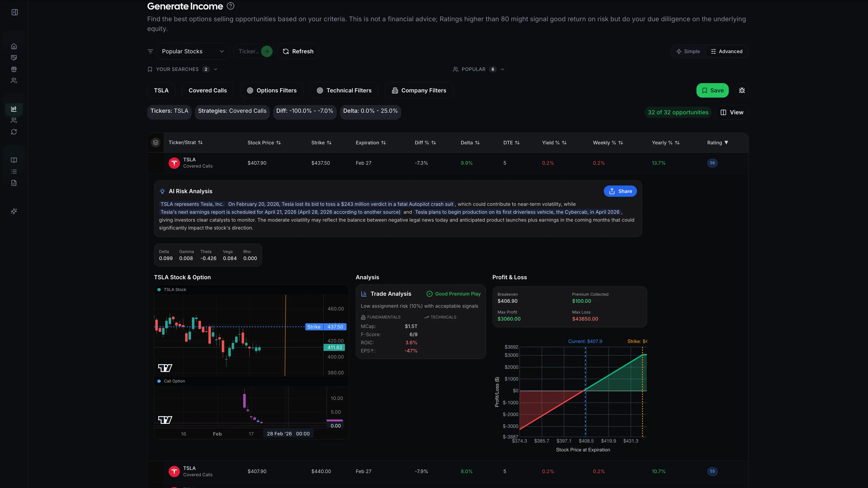Click the users icon below the gift icon

click(x=14, y=80)
